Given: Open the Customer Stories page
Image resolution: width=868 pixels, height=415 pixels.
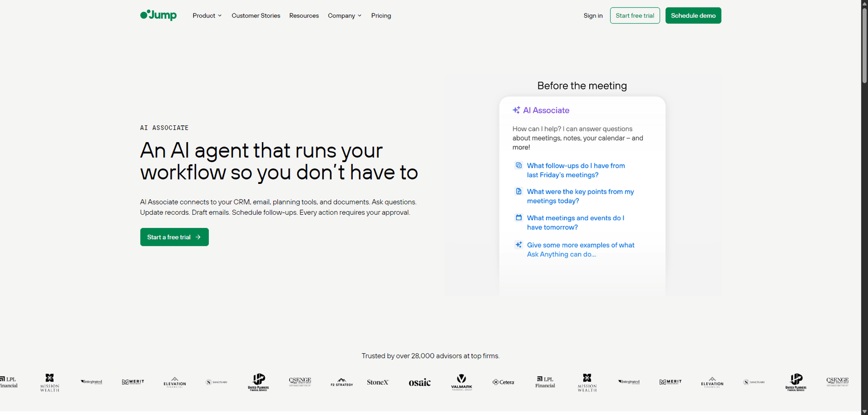Looking at the screenshot, I should (x=256, y=16).
